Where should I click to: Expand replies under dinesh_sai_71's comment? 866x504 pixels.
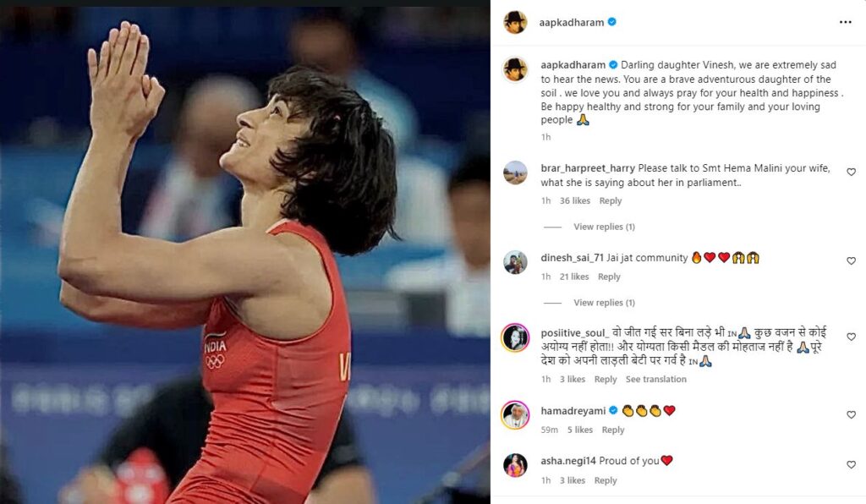[x=604, y=303]
